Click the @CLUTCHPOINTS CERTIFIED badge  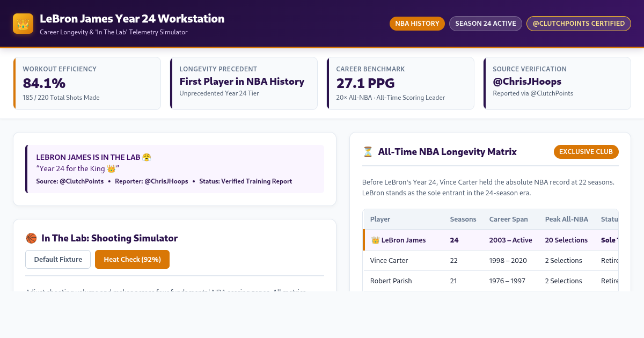coord(579,24)
